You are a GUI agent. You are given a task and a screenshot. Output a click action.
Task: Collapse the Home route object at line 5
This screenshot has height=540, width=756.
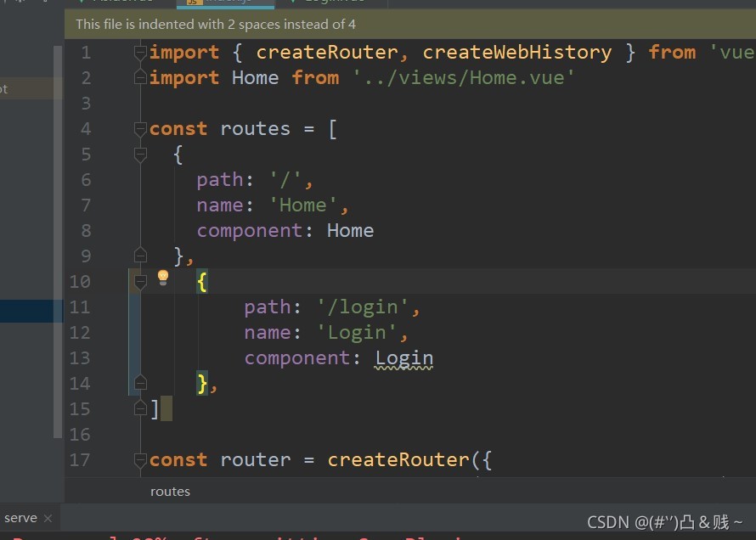pos(140,155)
